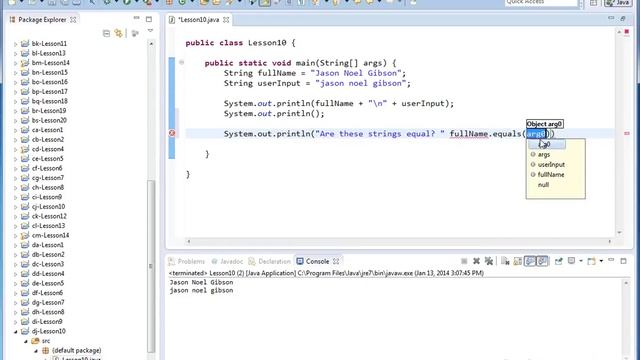Select the cd-Lesson4 project
The image size is (640, 360).
47,149
